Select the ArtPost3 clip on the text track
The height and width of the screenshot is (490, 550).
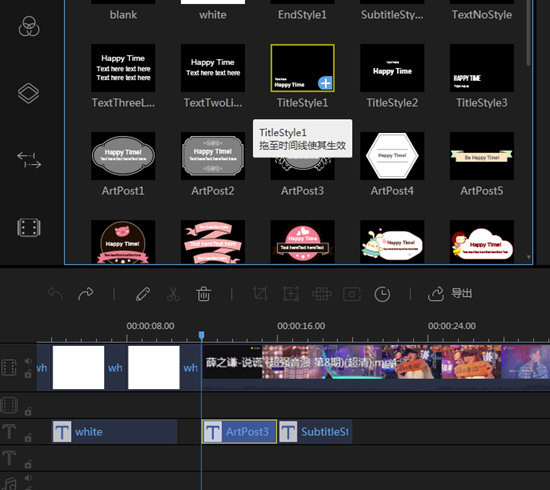[x=239, y=431]
